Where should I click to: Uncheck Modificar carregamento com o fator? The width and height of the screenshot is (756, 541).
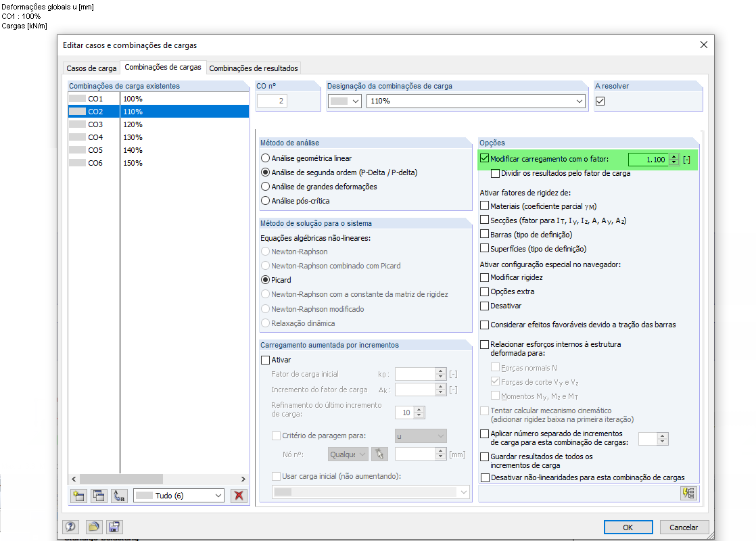(485, 158)
